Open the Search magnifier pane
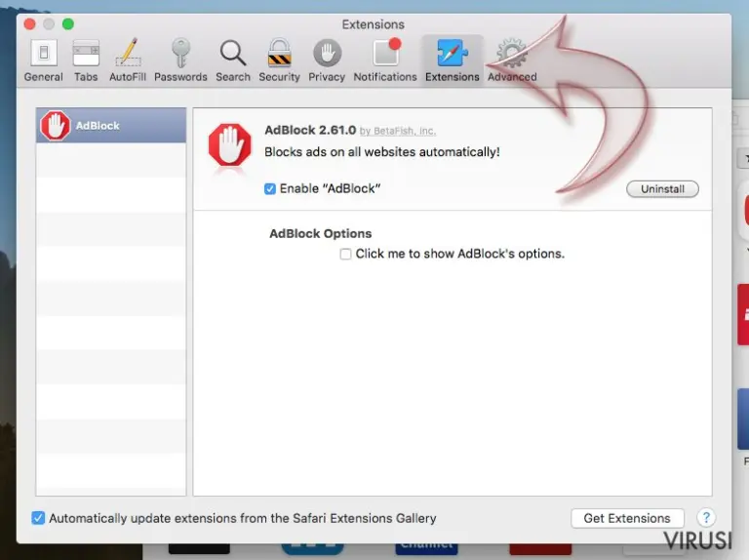The height and width of the screenshot is (560, 749). coord(233,60)
